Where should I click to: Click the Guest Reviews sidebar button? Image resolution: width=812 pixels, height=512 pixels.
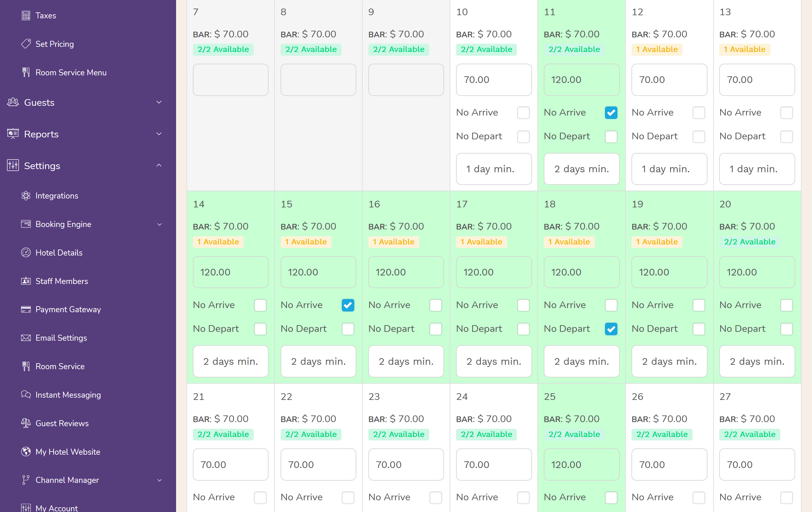[x=62, y=423]
